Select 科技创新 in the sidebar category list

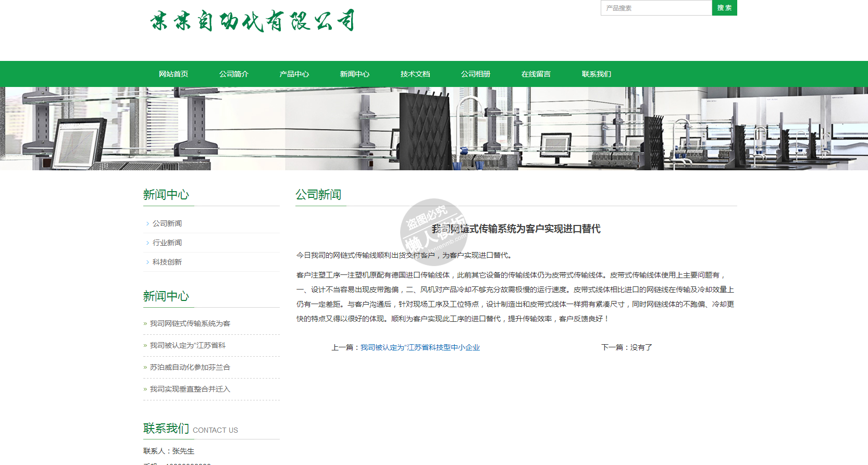coord(167,262)
